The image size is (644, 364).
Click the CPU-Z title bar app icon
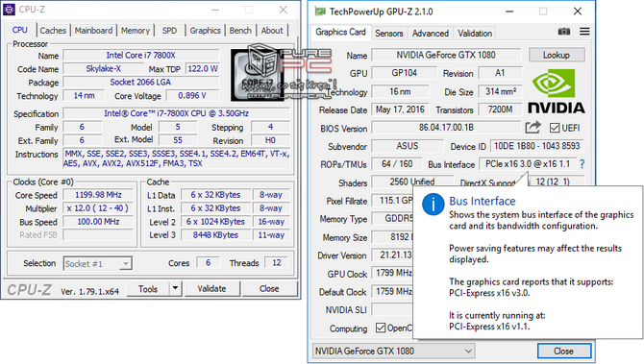(x=9, y=9)
